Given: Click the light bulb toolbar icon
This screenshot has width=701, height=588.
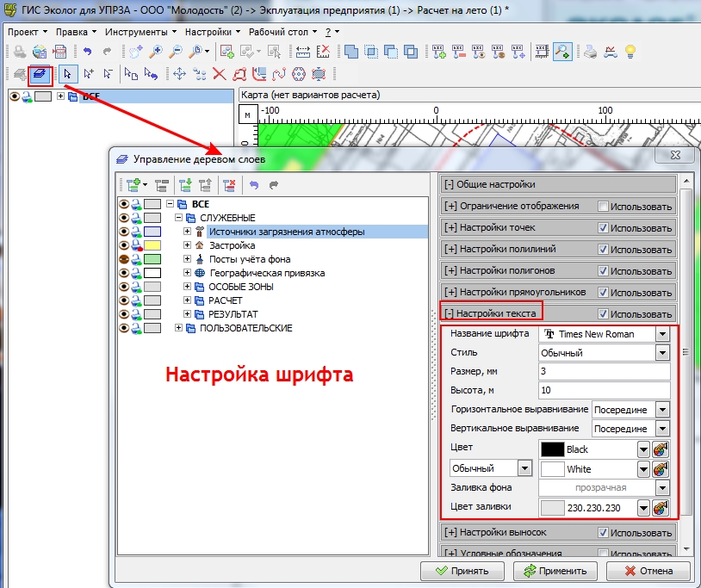Looking at the screenshot, I should [x=630, y=52].
